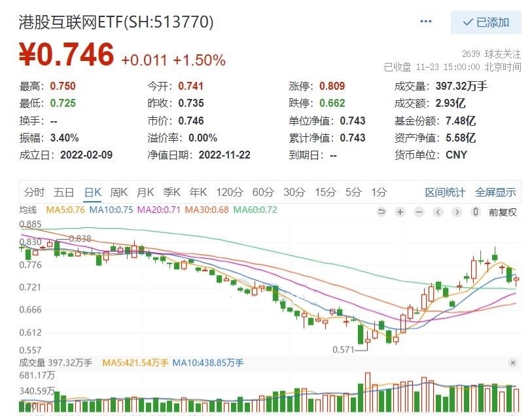The width and height of the screenshot is (532, 416).
Task: Open the three-dot more options menu
Action: (426, 22)
